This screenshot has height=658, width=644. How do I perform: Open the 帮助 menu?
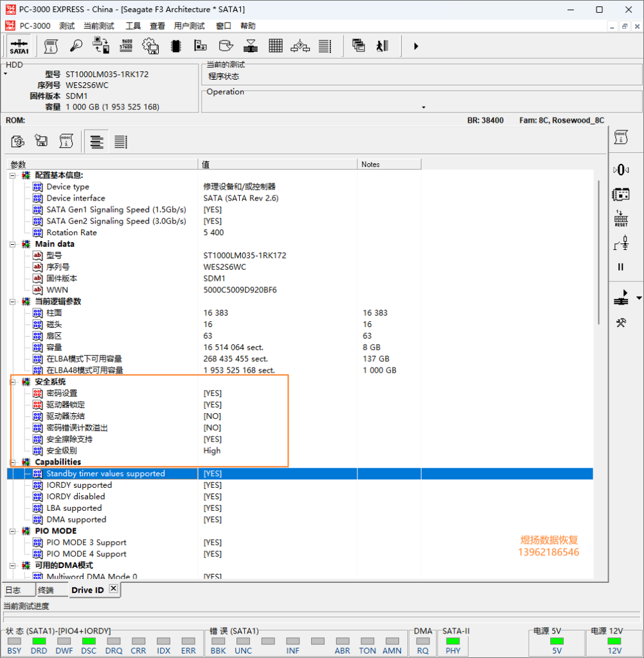pyautogui.click(x=247, y=26)
